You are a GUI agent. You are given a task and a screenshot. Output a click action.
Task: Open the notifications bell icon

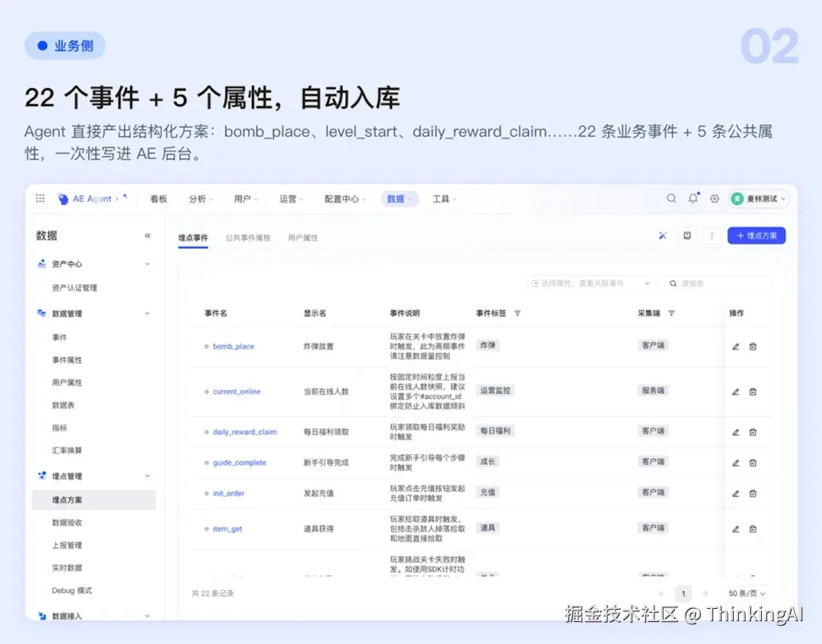coord(693,198)
